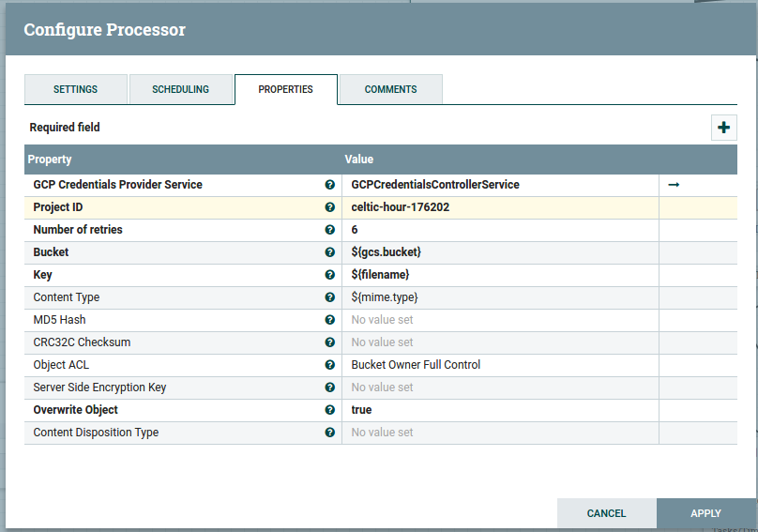Viewport: 758px width, 532px height.
Task: Show help for Object ACL property
Action: 329,365
